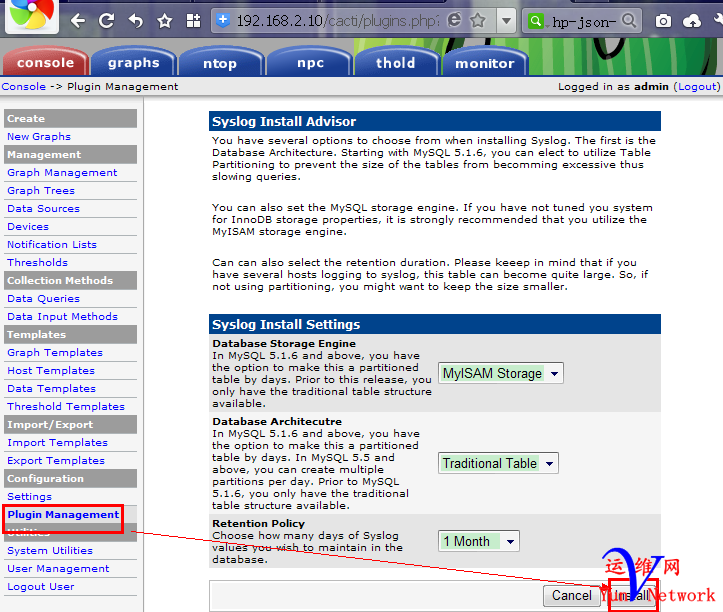Open Host Templates in sidebar

[x=51, y=370]
